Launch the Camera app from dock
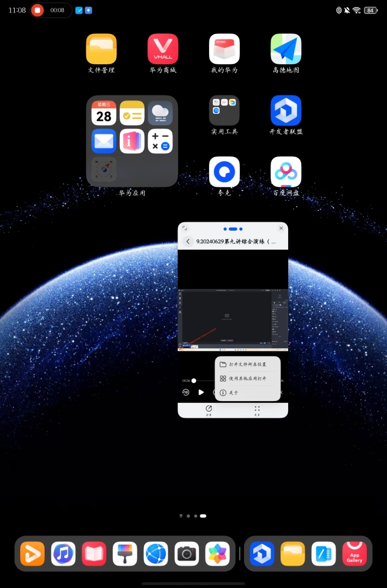 click(x=187, y=554)
